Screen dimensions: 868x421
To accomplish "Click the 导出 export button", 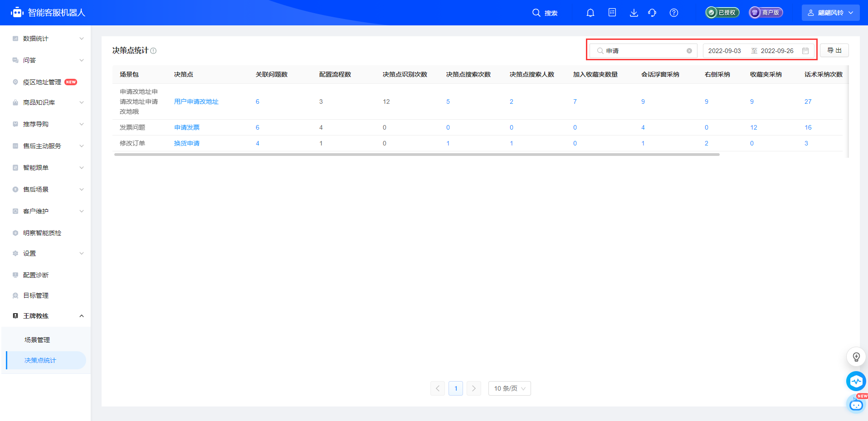I will (x=834, y=50).
